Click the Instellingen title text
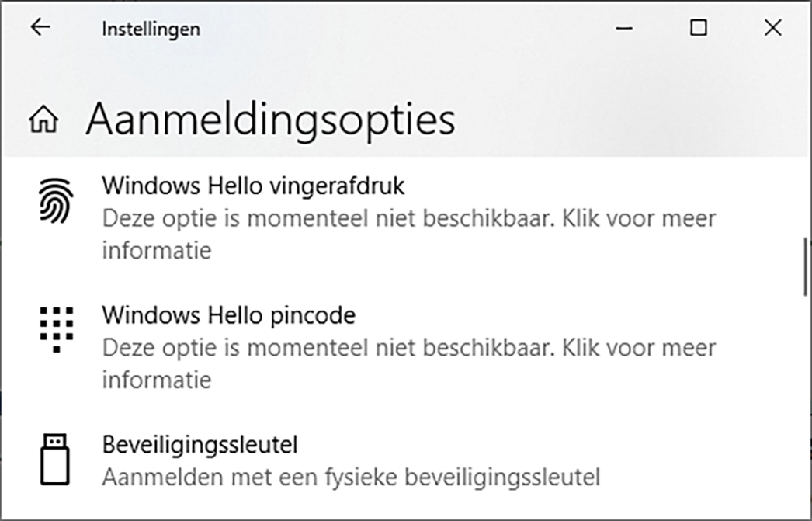The image size is (812, 521). pyautogui.click(x=150, y=28)
